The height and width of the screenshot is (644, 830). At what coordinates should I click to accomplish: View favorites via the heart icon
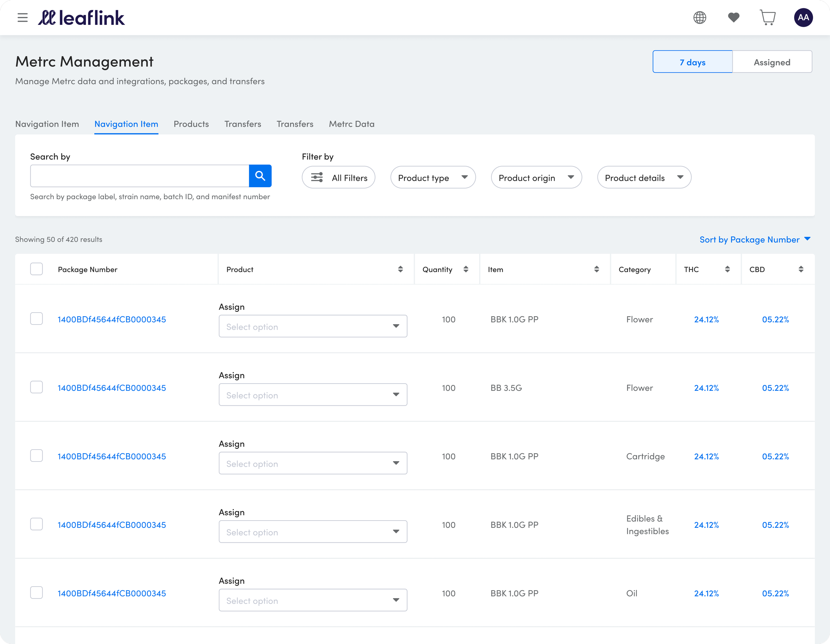[x=733, y=18]
